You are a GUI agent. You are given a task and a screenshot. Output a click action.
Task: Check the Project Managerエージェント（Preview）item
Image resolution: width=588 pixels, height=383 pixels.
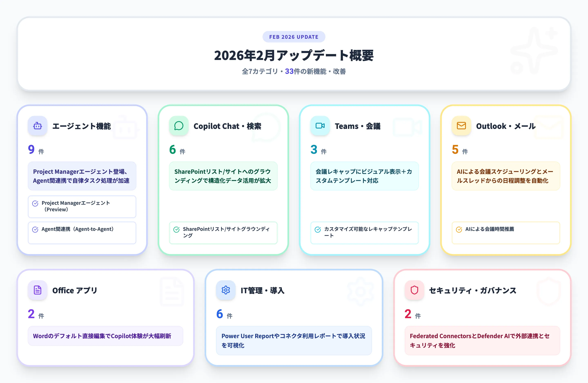82,207
